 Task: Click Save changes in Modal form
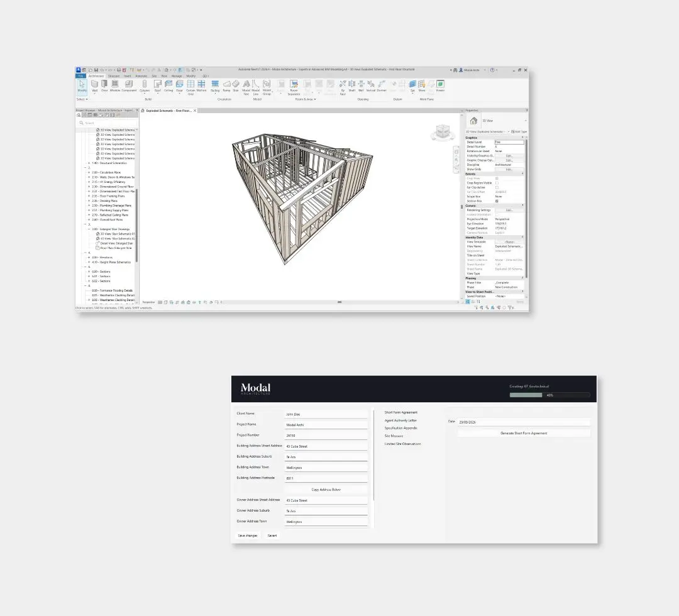coord(248,536)
